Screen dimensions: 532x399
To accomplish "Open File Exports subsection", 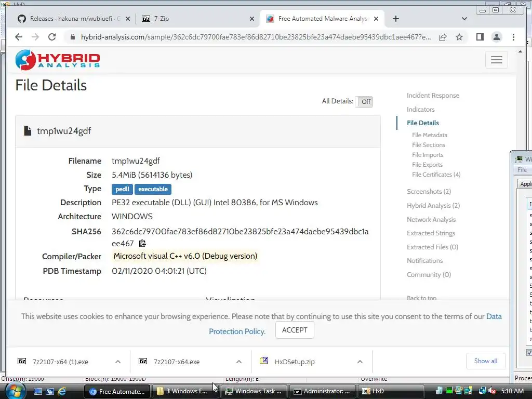I will [x=427, y=164].
